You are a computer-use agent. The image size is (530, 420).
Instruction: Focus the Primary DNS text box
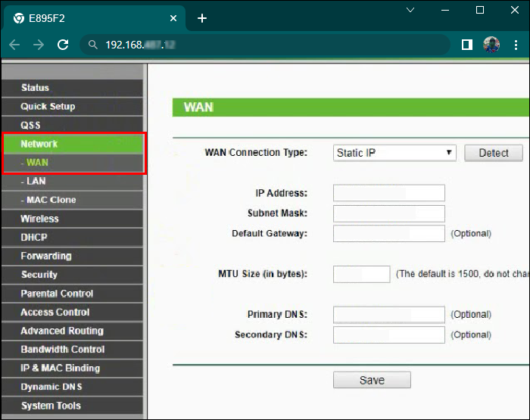coord(388,314)
